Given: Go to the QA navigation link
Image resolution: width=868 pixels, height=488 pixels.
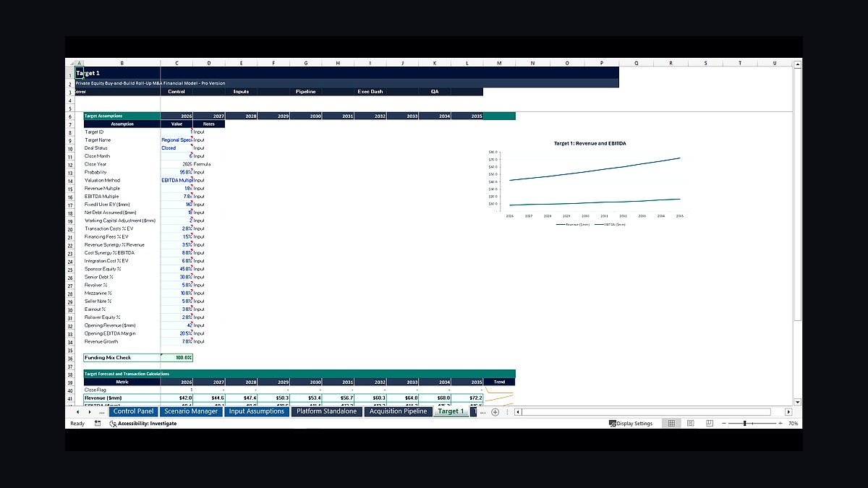Looking at the screenshot, I should tap(435, 92).
